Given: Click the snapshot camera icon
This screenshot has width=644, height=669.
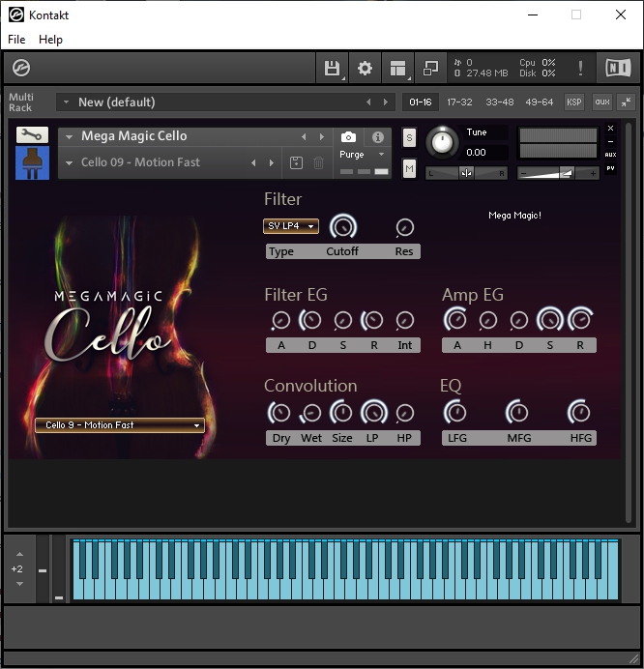Looking at the screenshot, I should tap(348, 137).
